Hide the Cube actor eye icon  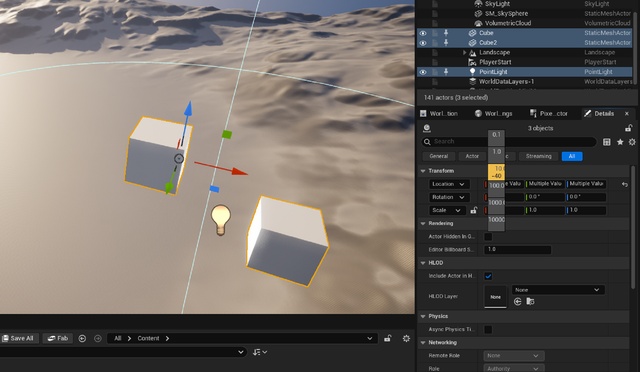pos(423,33)
